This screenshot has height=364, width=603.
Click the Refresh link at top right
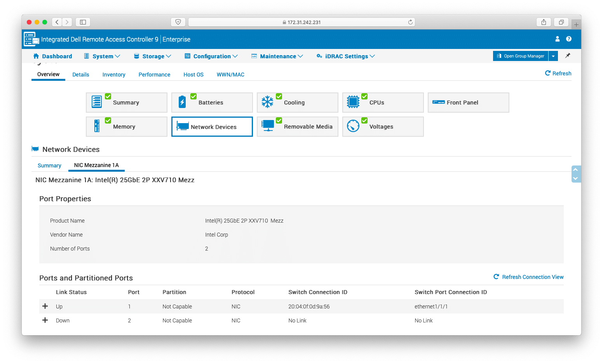pyautogui.click(x=558, y=73)
